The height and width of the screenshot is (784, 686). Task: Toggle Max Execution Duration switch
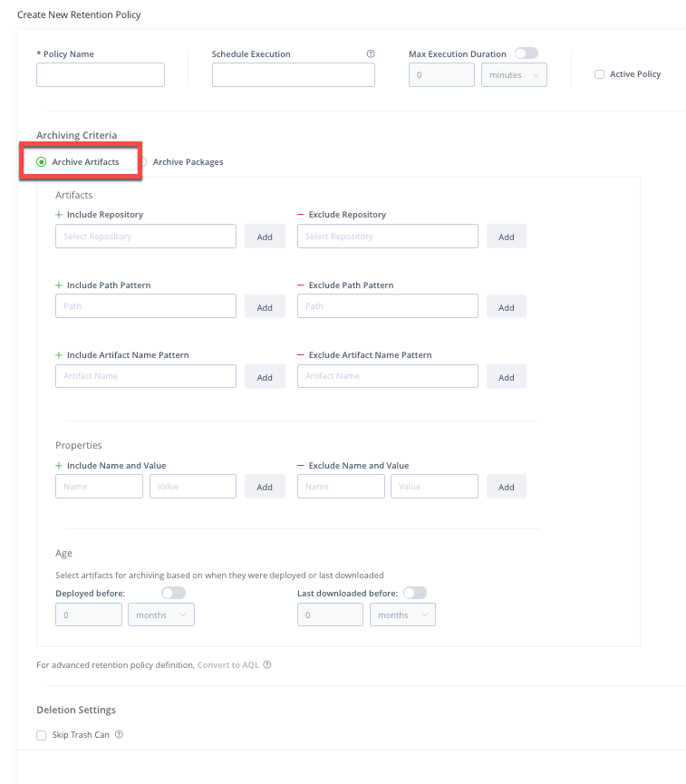coord(527,53)
